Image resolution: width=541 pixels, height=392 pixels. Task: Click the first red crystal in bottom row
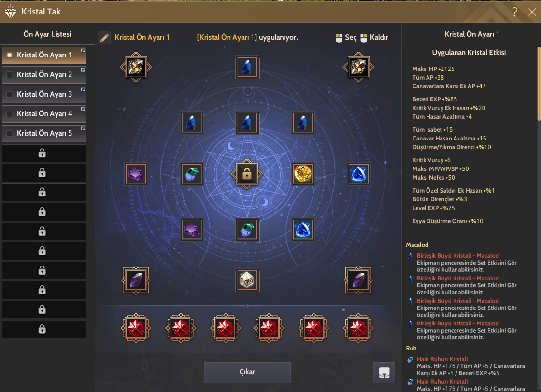(x=136, y=328)
